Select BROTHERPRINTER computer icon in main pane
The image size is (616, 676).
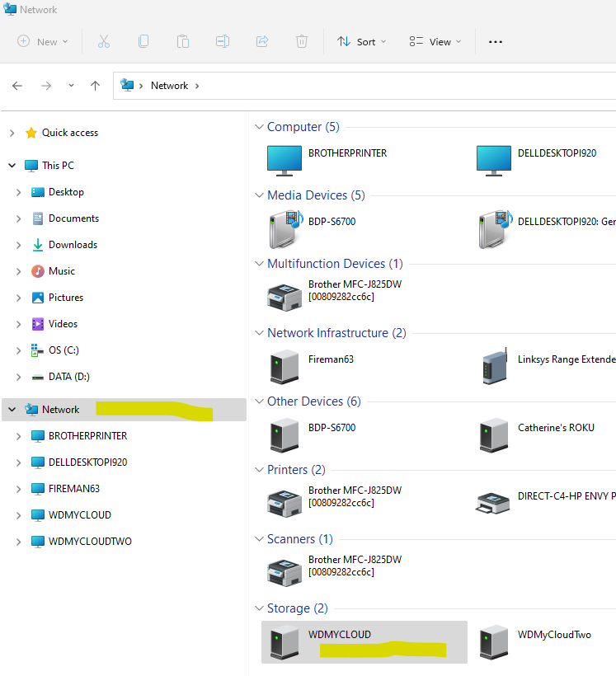(x=284, y=161)
